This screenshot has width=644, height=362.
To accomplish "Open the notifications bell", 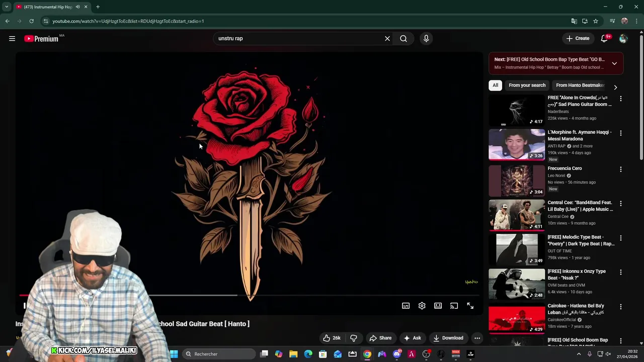I will pos(605,39).
